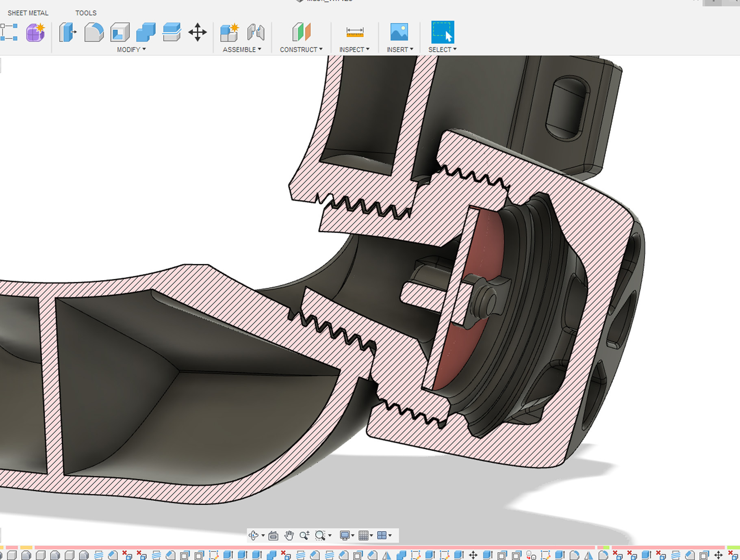
Task: Click the New Component icon
Action: coord(229,32)
